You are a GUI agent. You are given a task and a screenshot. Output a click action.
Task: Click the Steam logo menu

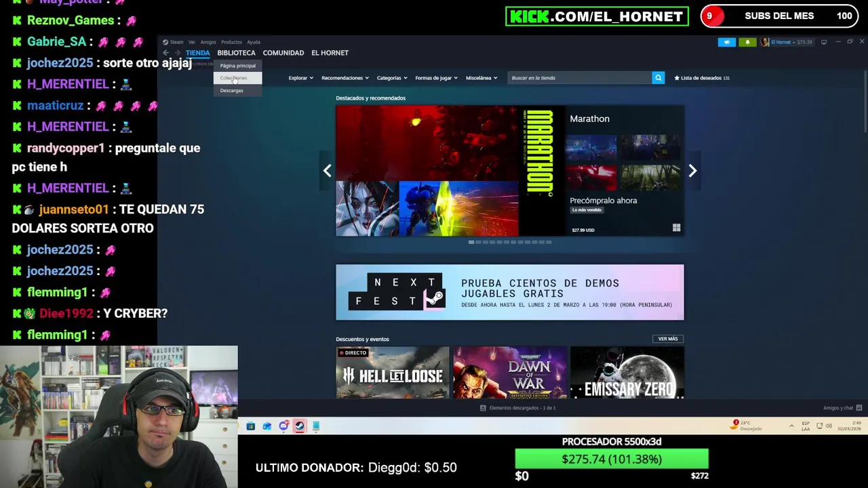point(173,42)
